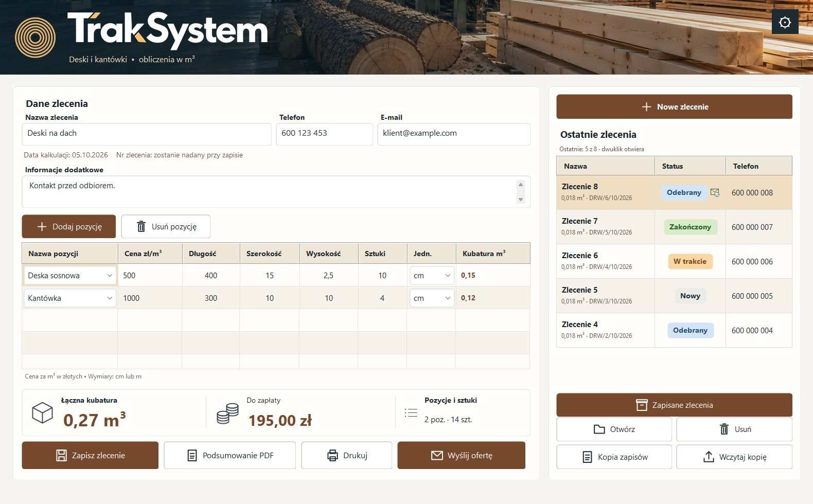
Task: Open Zapisane zlecenia list
Action: pos(674,405)
